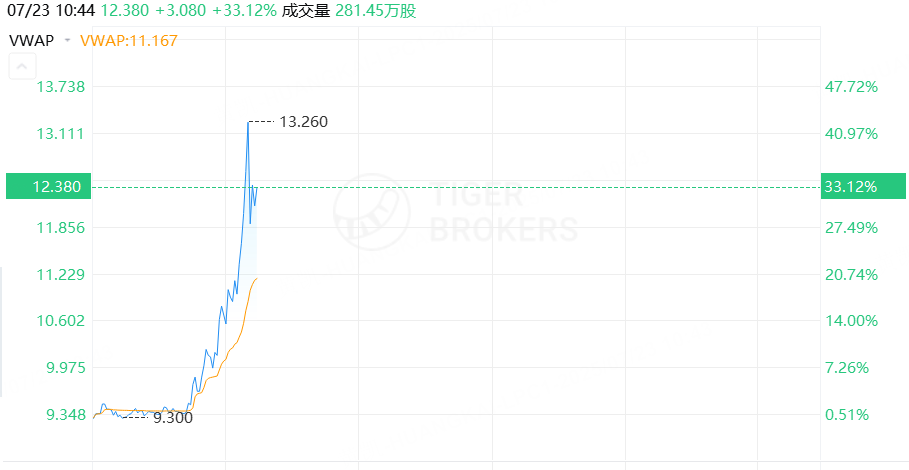Select the VWAP indicator label
The height and width of the screenshot is (470, 909).
point(31,41)
